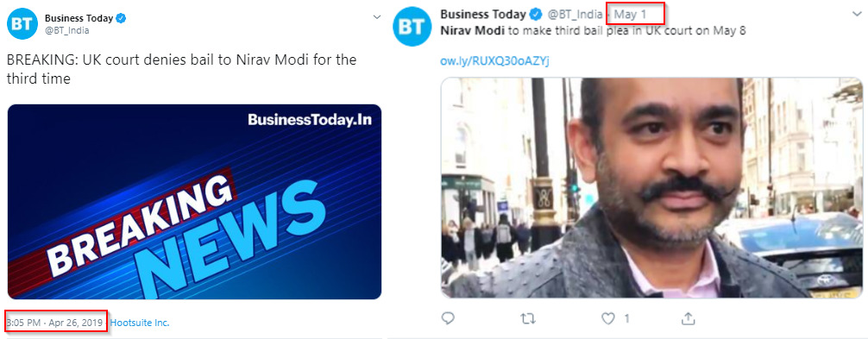Screen dimensions: 868x339
Task: Click verified badge beside right Business Today name
Action: pyautogui.click(x=537, y=14)
